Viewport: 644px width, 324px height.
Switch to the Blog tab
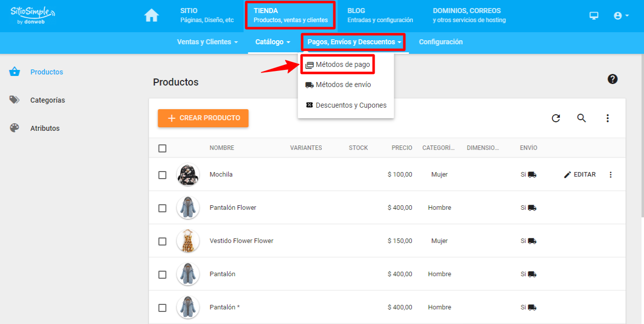click(x=380, y=15)
